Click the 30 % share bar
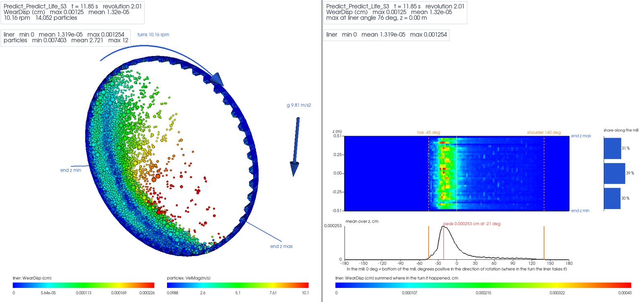This screenshot has width=644, height=302. 612,199
